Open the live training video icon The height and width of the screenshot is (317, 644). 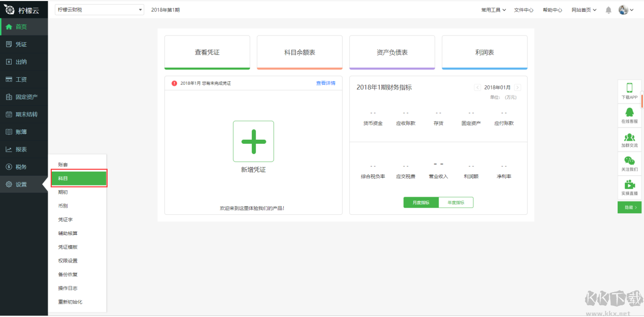click(x=629, y=185)
